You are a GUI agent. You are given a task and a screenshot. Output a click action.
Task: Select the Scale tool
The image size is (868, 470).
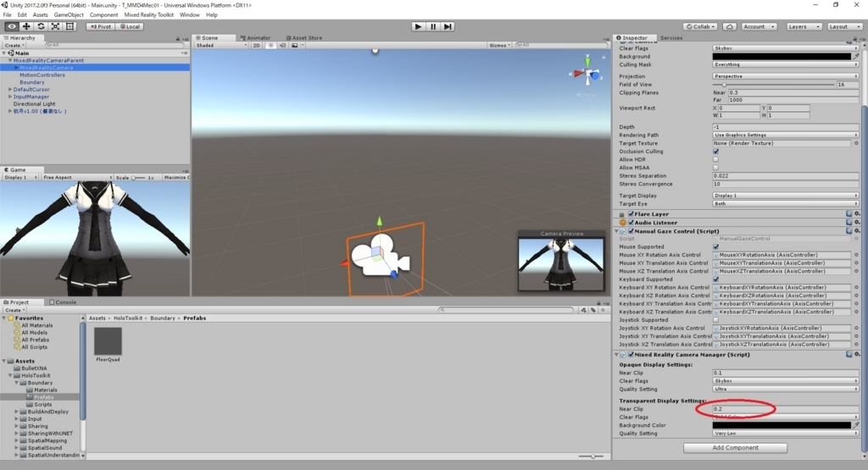coord(55,26)
